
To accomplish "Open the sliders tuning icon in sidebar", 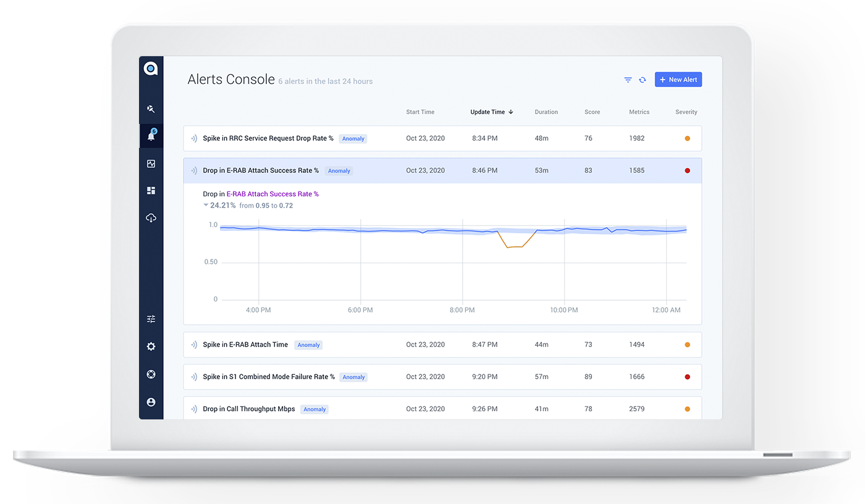I will [151, 319].
